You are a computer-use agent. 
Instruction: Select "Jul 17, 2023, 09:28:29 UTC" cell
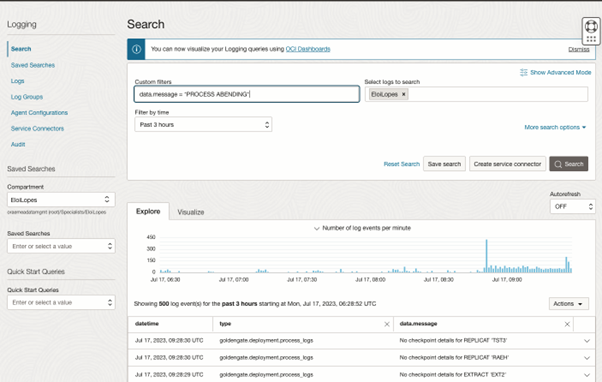pos(169,375)
